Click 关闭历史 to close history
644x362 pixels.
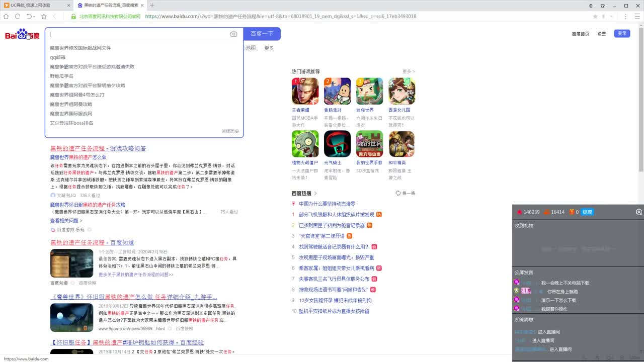230,131
